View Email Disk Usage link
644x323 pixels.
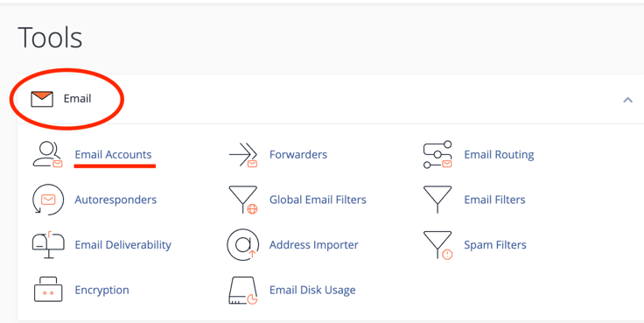(x=312, y=291)
